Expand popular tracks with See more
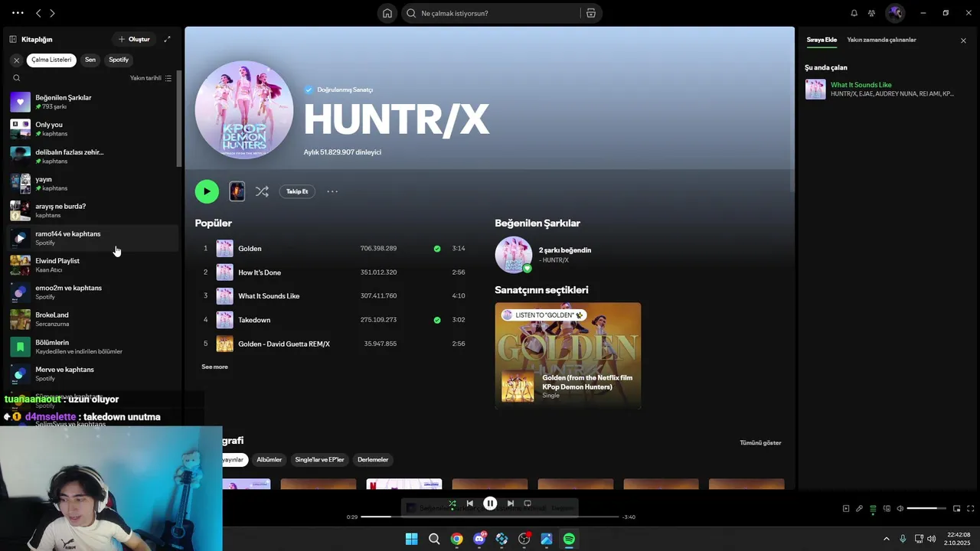 click(214, 367)
